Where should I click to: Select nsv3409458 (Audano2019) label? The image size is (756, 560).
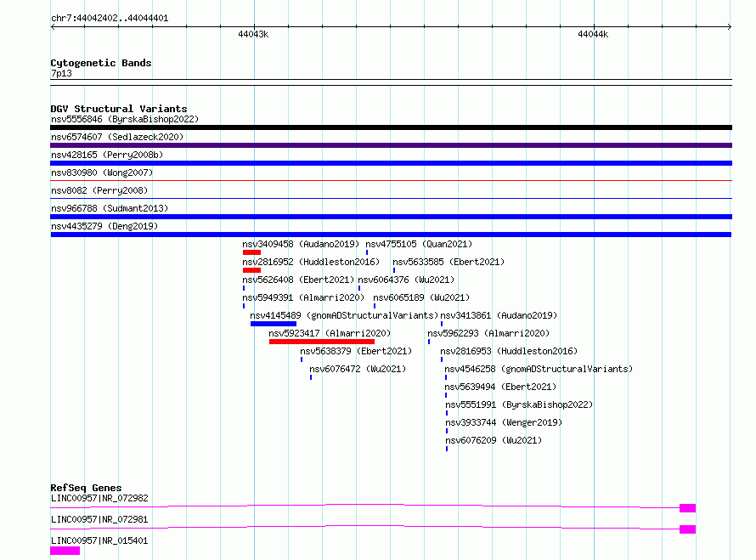point(301,244)
